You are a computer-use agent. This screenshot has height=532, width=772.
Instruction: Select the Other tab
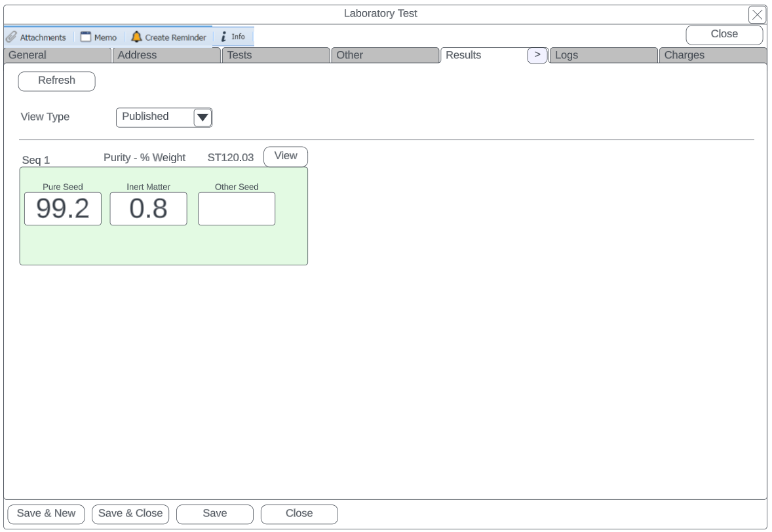(384, 56)
